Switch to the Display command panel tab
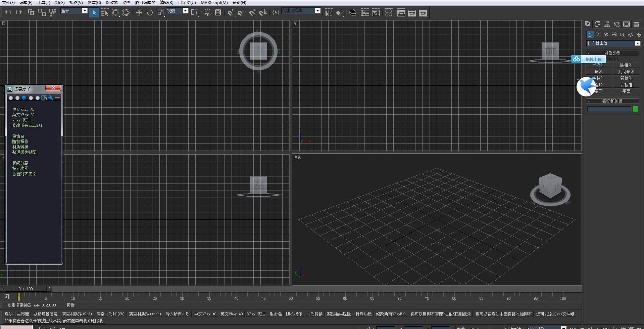Image resolution: width=644 pixels, height=329 pixels. tap(627, 24)
